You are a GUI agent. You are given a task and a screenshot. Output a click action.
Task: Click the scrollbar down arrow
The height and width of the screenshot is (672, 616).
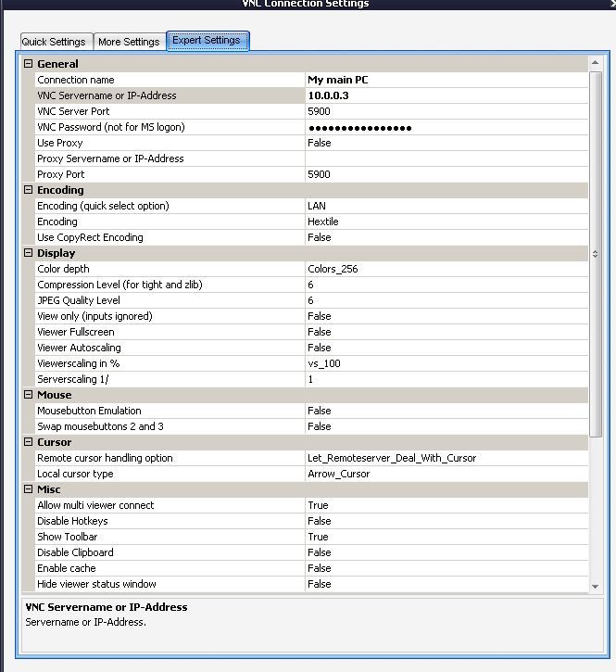tap(595, 587)
